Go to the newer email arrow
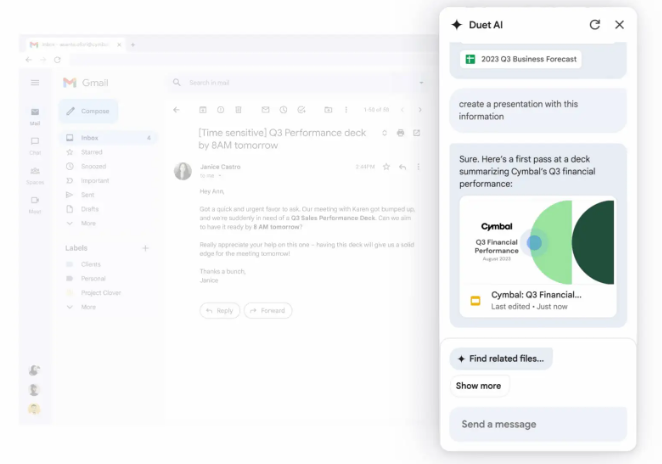This screenshot has width=662, height=464. coord(402,110)
